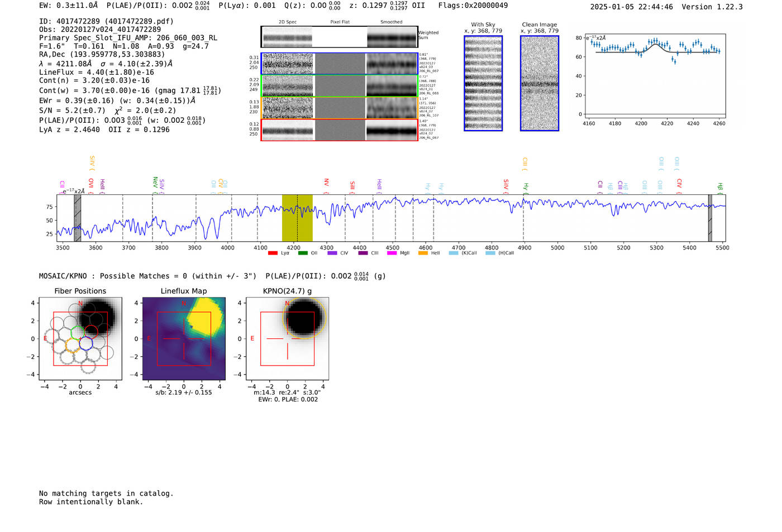Image resolution: width=782 pixels, height=532 pixels.
Task: Click the m:14.3 re:2.4" s:3.0" caption
Action: (287, 392)
